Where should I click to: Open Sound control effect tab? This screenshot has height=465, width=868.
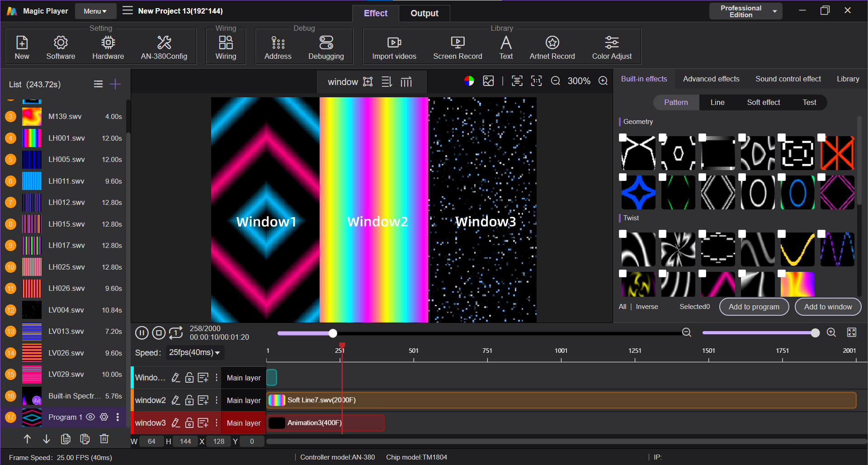pos(788,79)
